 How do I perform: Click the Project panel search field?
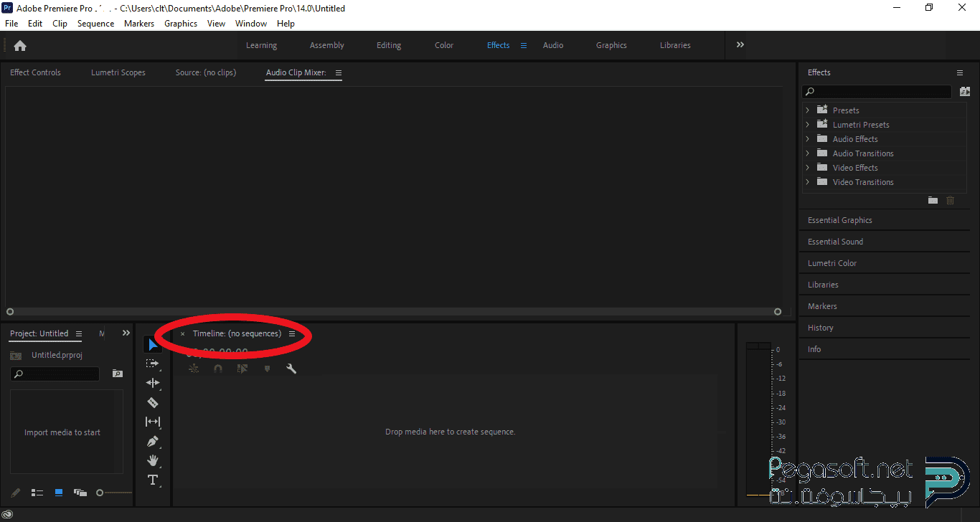[x=55, y=374]
